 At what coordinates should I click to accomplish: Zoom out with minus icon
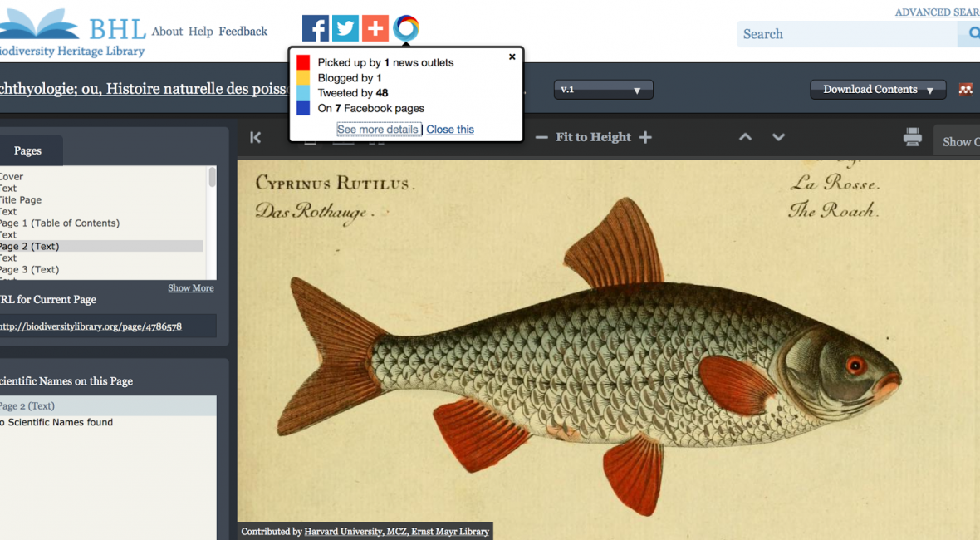pyautogui.click(x=541, y=137)
